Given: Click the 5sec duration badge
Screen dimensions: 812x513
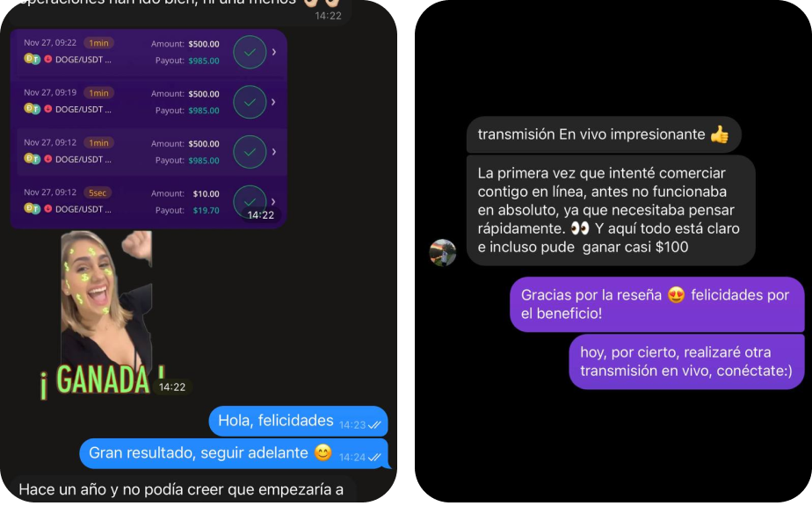Looking at the screenshot, I should pyautogui.click(x=98, y=192).
